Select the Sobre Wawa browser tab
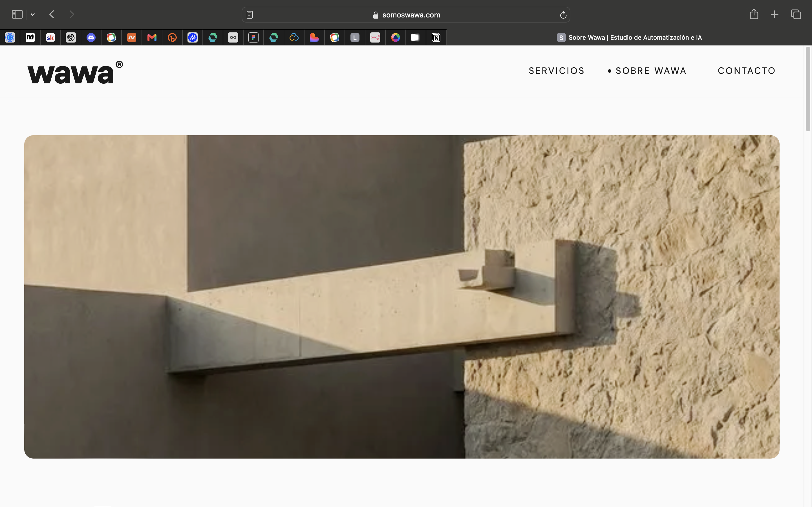The image size is (812, 507). pos(629,37)
